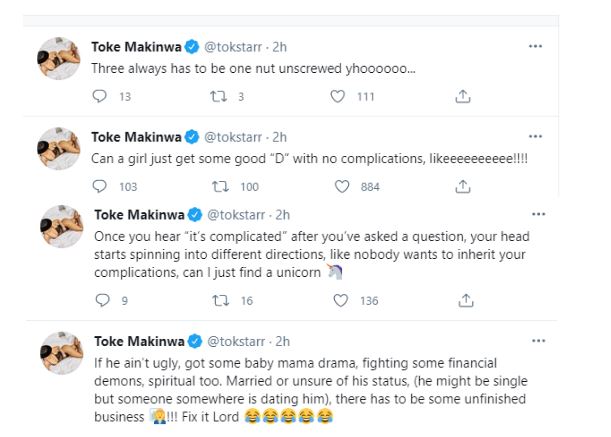Share the "find a unicorn" tweet

click(x=464, y=299)
